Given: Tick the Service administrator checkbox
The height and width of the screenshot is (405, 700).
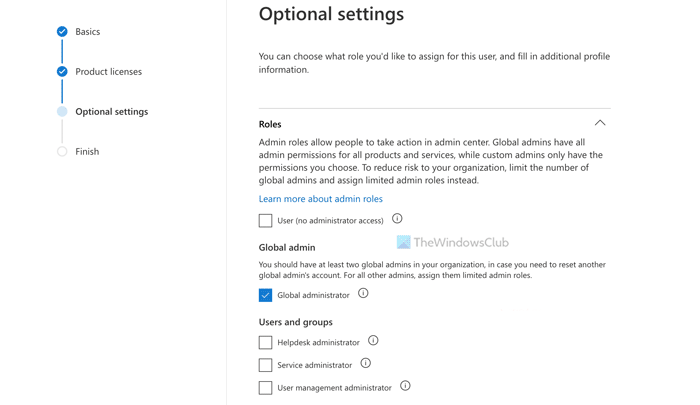Looking at the screenshot, I should (265, 366).
